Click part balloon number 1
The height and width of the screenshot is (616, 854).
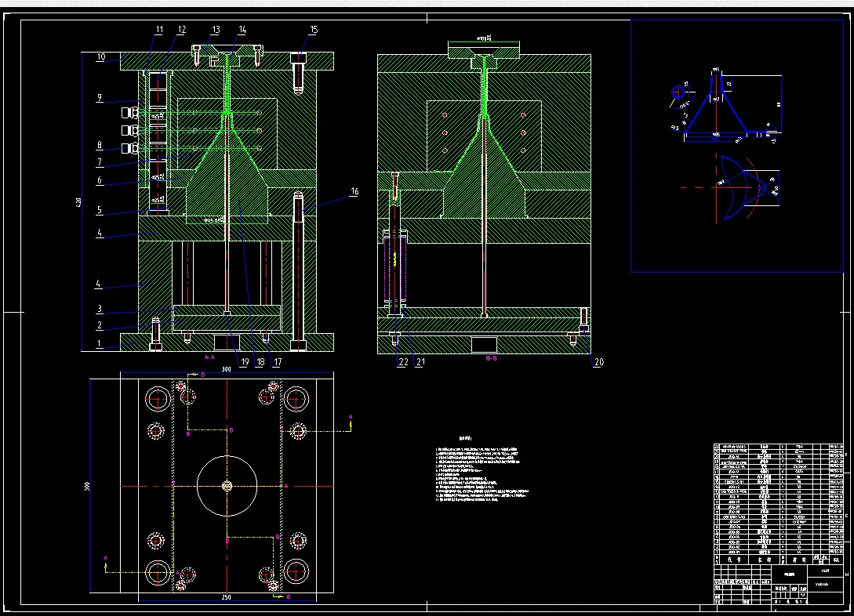coord(99,344)
